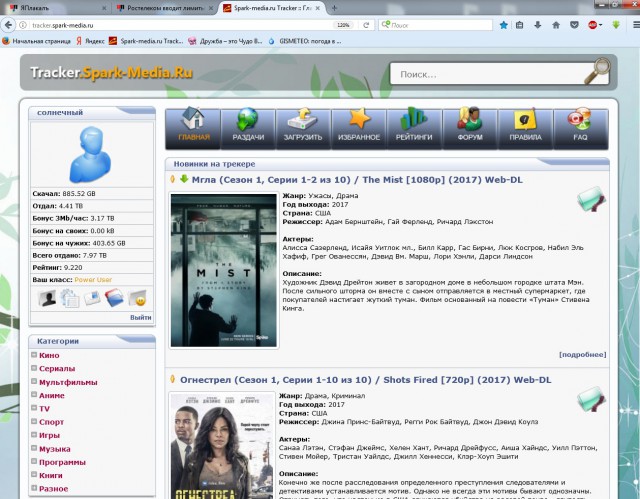This screenshot has width=640, height=499.
Task: Click the browser Поиск search box
Action: 435,25
